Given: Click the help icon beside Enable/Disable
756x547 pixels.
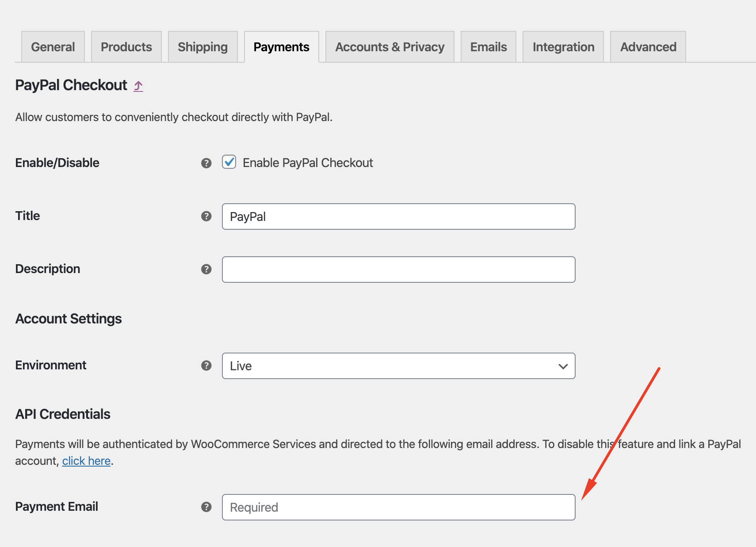Looking at the screenshot, I should click(x=206, y=163).
